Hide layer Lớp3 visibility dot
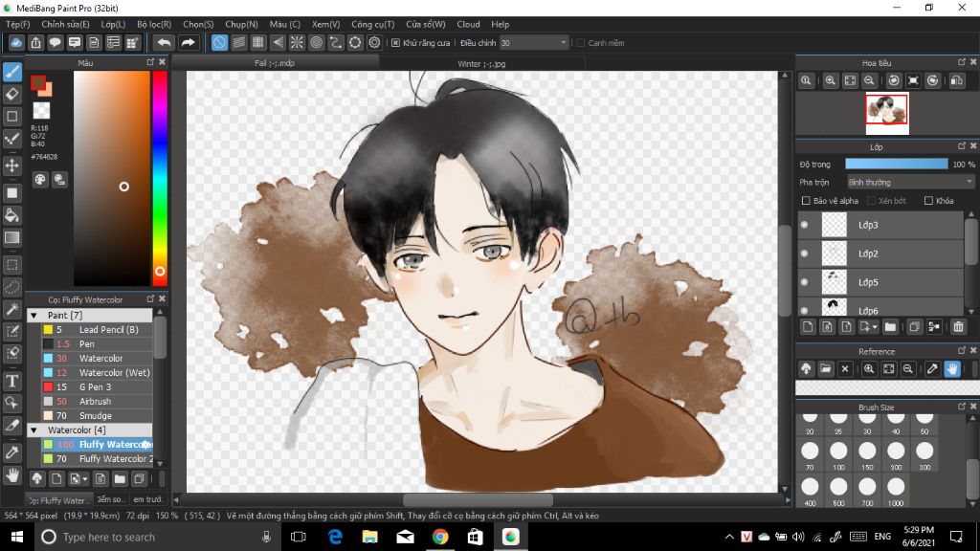 pyautogui.click(x=804, y=225)
